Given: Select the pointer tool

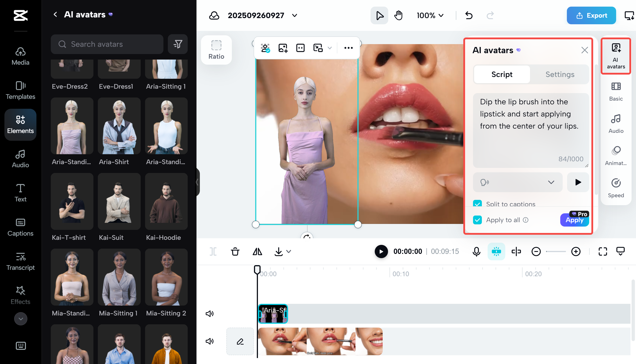Looking at the screenshot, I should (x=379, y=15).
